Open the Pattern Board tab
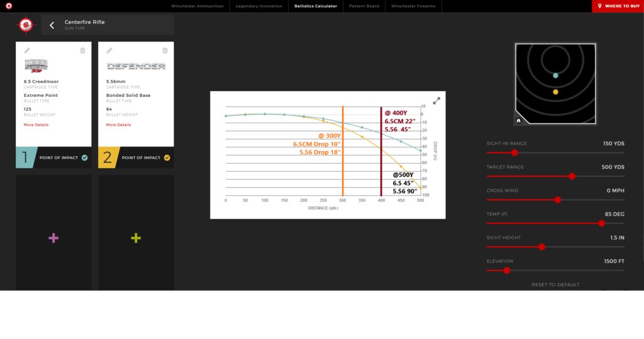 [364, 6]
